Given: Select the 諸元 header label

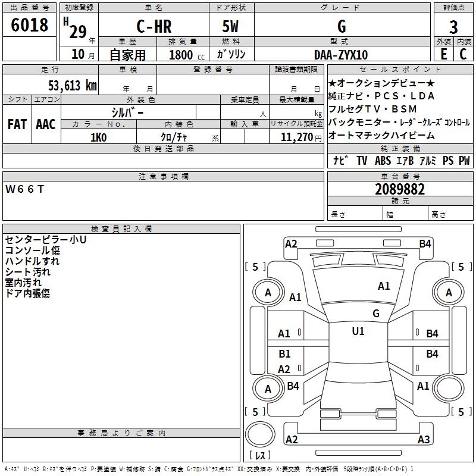Looking at the screenshot, I should 400,201.
